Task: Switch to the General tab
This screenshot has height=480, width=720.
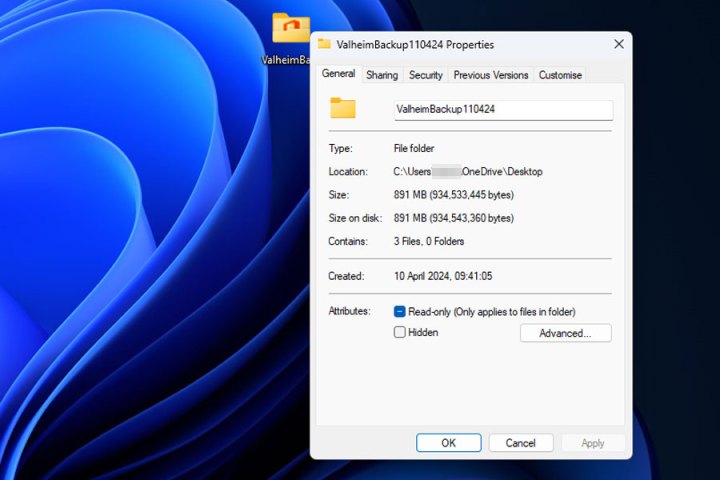Action: tap(338, 74)
